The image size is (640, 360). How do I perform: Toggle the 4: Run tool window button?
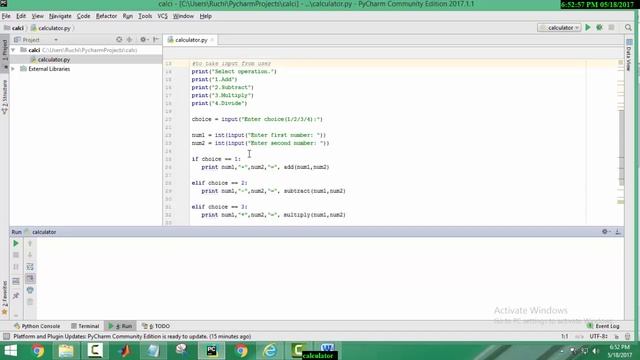pyautogui.click(x=120, y=326)
